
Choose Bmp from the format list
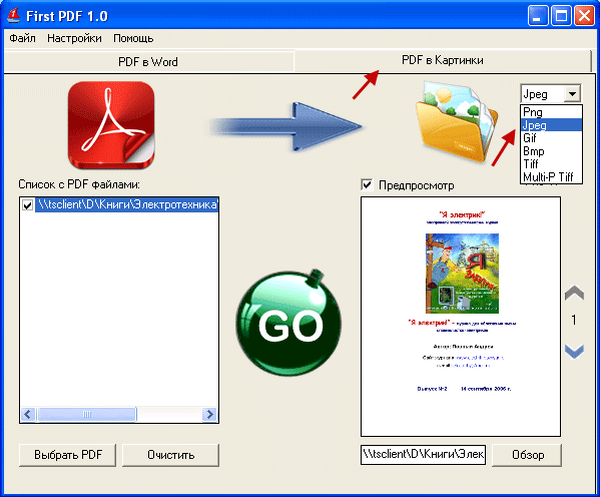[551, 151]
